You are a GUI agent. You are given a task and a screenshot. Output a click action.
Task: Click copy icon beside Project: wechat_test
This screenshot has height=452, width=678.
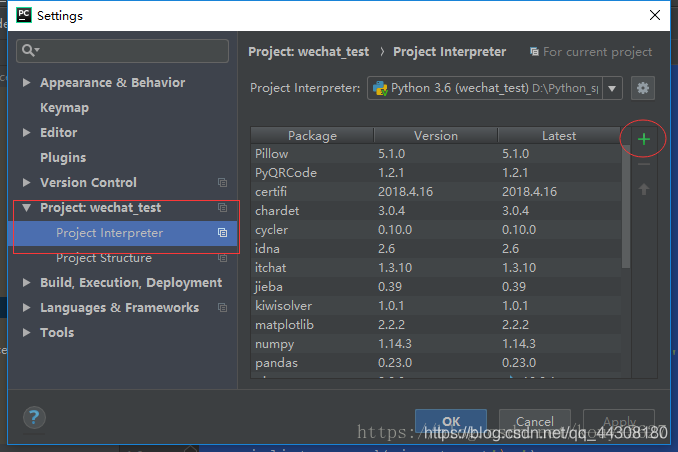[x=222, y=208]
